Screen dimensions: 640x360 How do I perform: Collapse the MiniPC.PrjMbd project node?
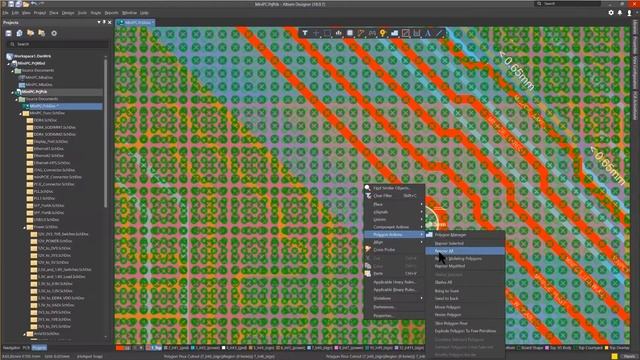point(8,64)
